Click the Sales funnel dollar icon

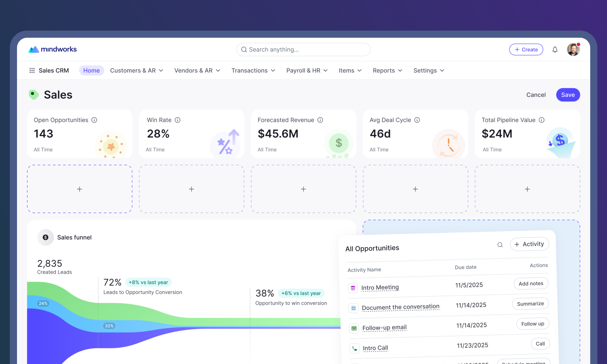tap(46, 237)
